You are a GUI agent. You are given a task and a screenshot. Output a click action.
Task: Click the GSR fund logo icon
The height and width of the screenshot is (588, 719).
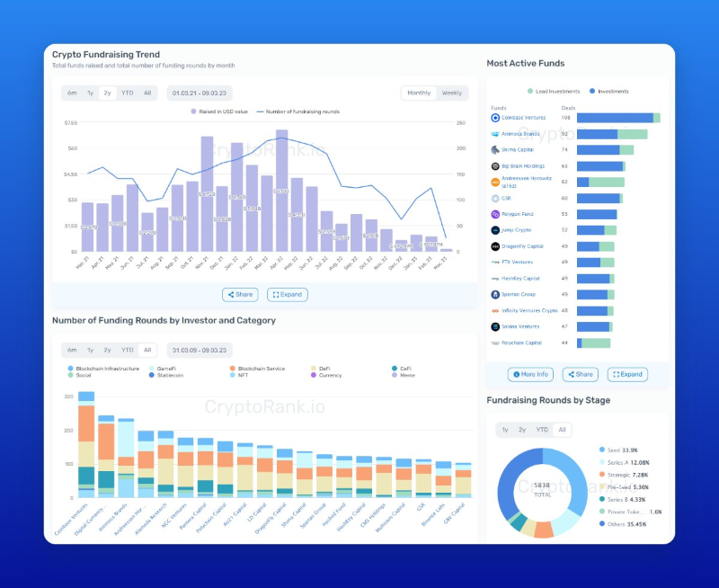coord(495,198)
